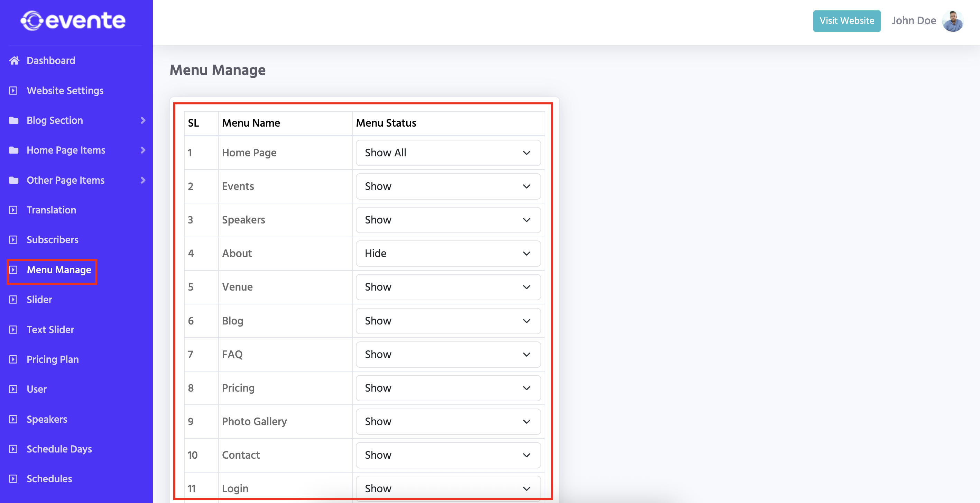Expand the Other Page Items arrow
This screenshot has width=980, height=503.
coord(143,180)
